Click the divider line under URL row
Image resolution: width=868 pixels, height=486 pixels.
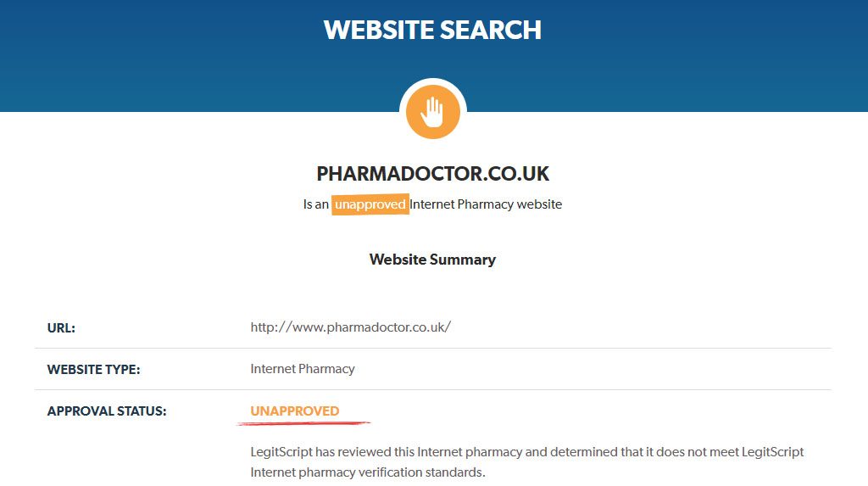(433, 348)
